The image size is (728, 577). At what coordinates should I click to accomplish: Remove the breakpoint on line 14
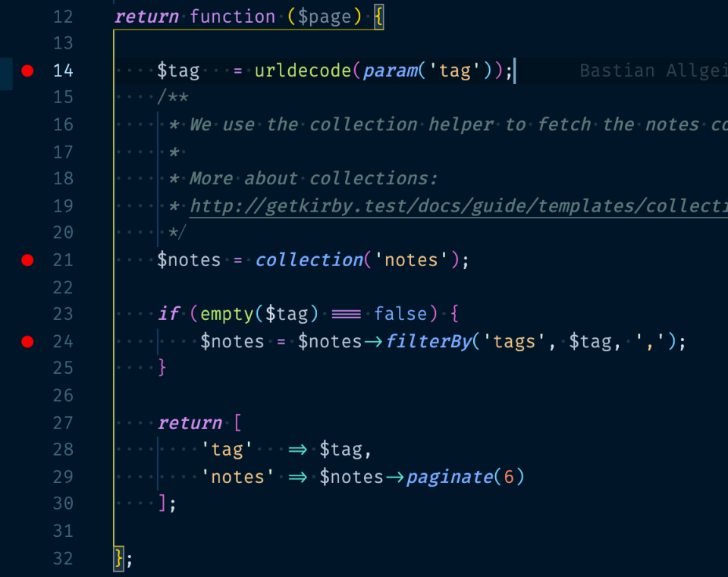(x=27, y=71)
